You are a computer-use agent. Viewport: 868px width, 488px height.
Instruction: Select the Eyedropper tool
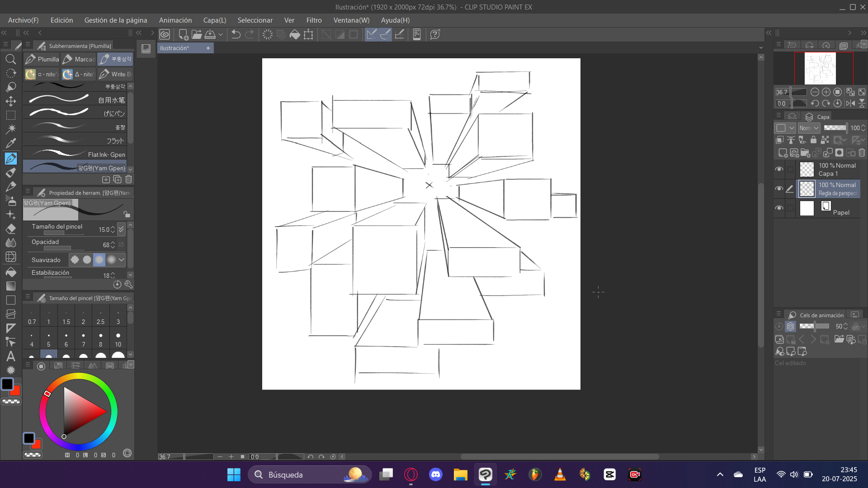[x=11, y=144]
